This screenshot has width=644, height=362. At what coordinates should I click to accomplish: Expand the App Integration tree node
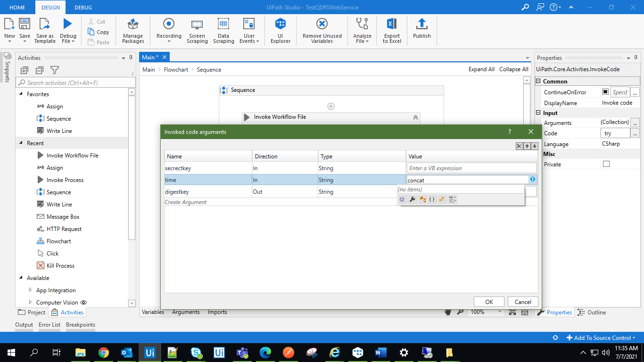click(31, 290)
